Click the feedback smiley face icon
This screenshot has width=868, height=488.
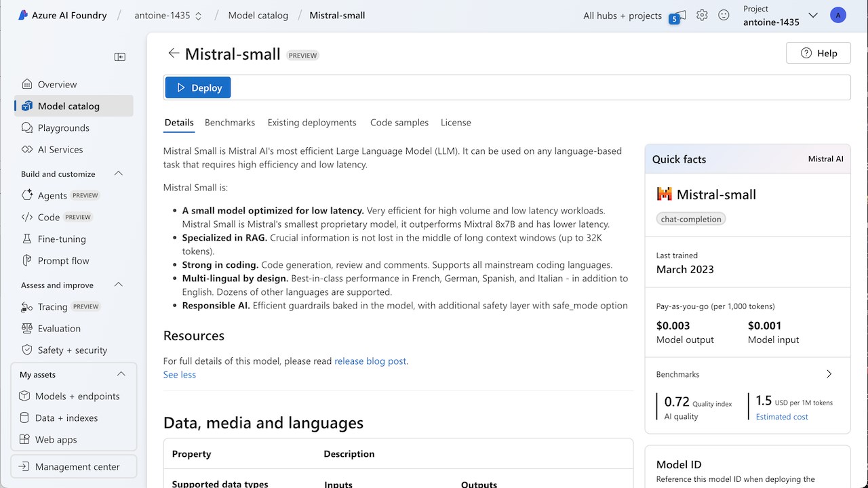pos(724,15)
